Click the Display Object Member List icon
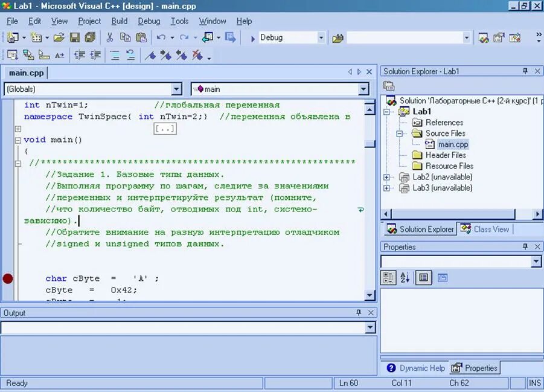 click(x=13, y=55)
